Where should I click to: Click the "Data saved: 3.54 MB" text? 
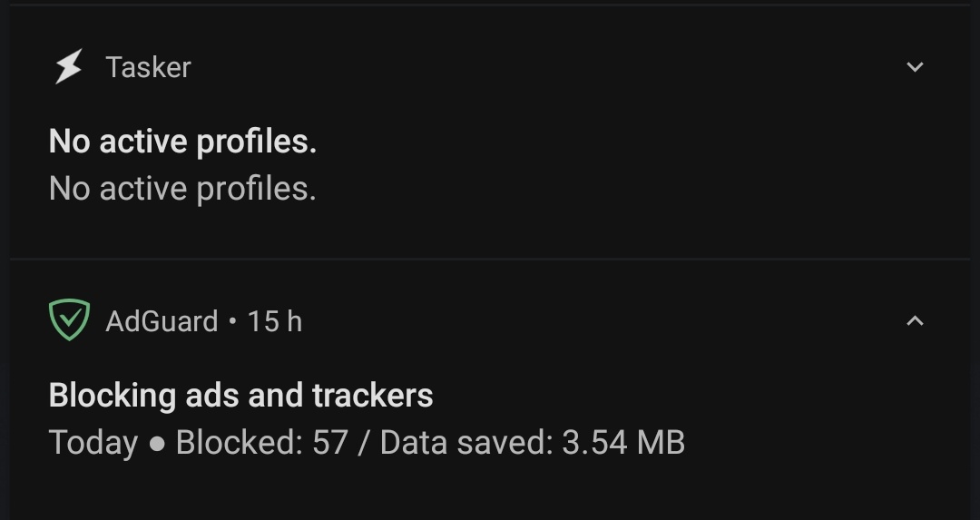pyautogui.click(x=532, y=443)
